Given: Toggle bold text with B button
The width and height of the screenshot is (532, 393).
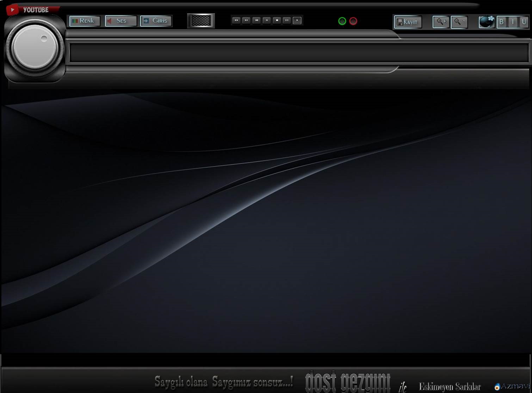Looking at the screenshot, I should click(501, 22).
